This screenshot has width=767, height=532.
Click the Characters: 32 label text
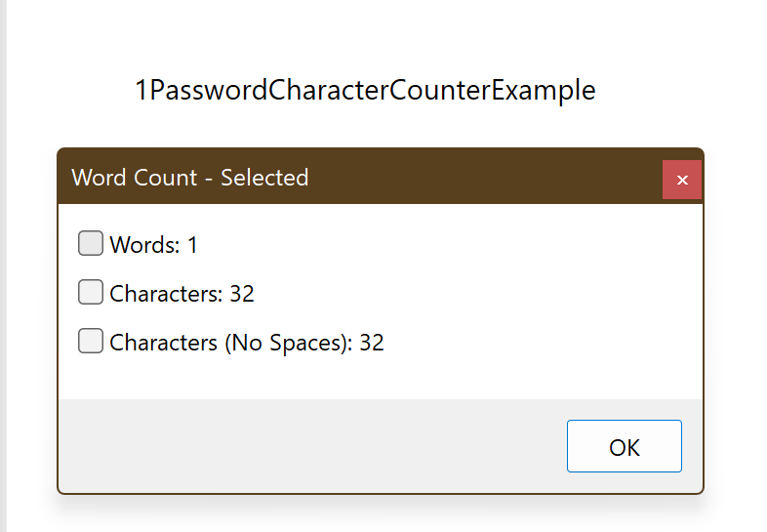click(182, 294)
